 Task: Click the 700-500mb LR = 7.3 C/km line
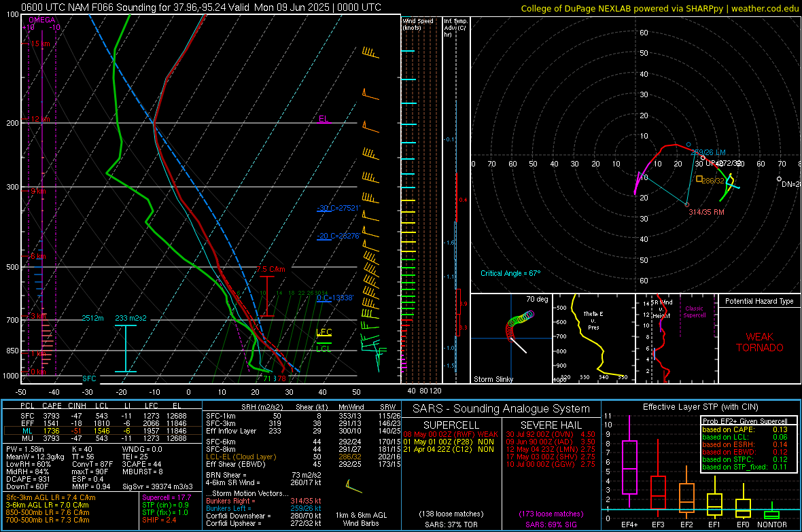tap(48, 520)
